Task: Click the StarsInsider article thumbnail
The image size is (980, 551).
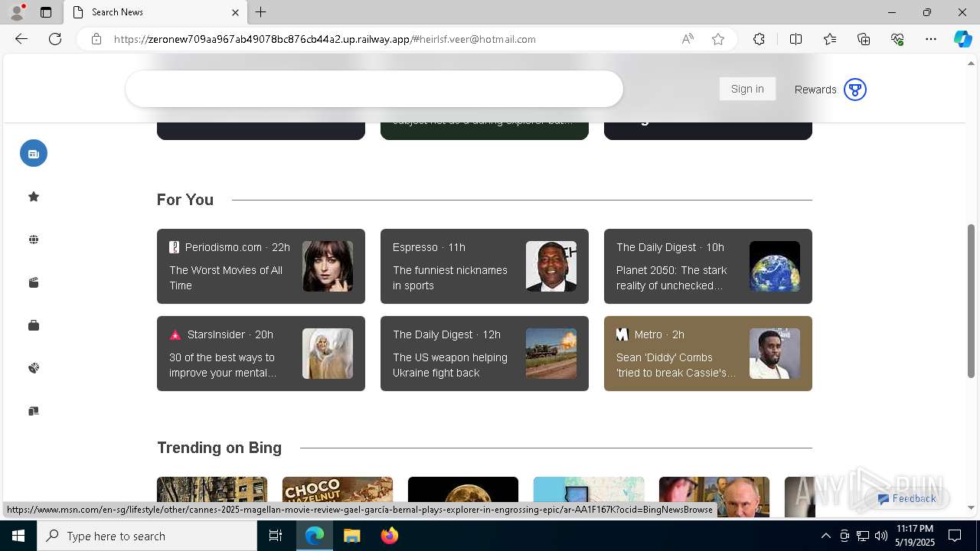Action: coord(328,354)
